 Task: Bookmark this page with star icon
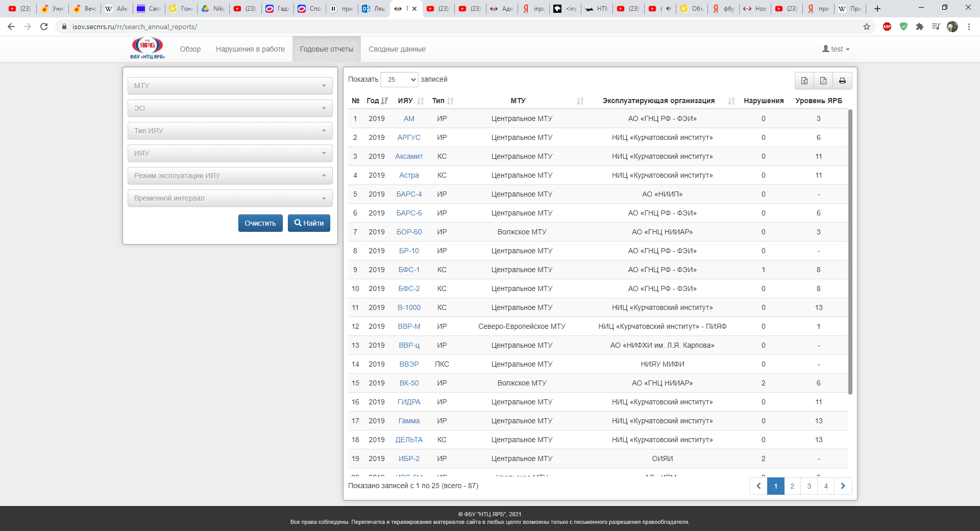point(867,27)
